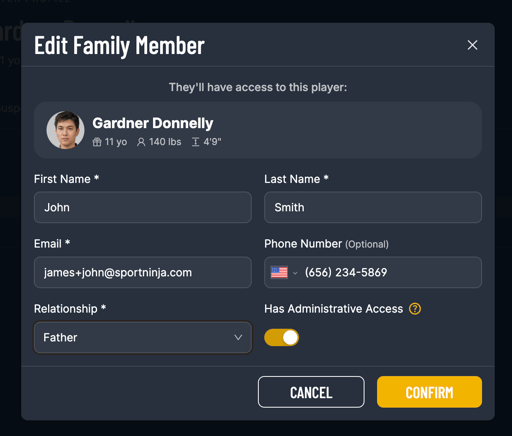Click the height icon beside 4'9"
The width and height of the screenshot is (512, 436).
[195, 142]
